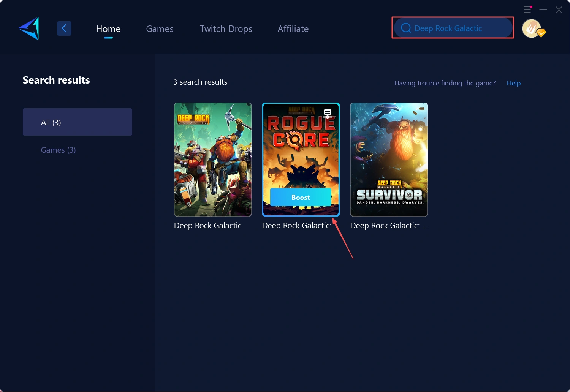Screen dimensions: 570x392
Task: Close the application window
Action: click(559, 9)
